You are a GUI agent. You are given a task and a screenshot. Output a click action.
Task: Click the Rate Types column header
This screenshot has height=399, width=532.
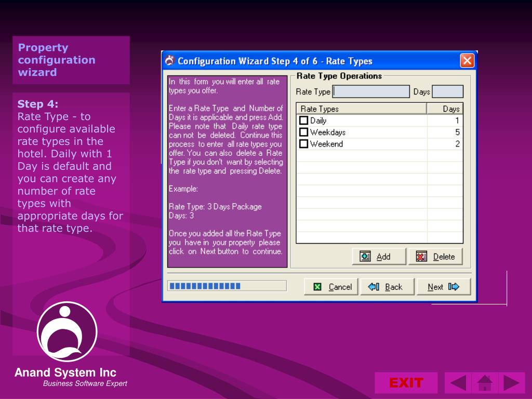(362, 109)
